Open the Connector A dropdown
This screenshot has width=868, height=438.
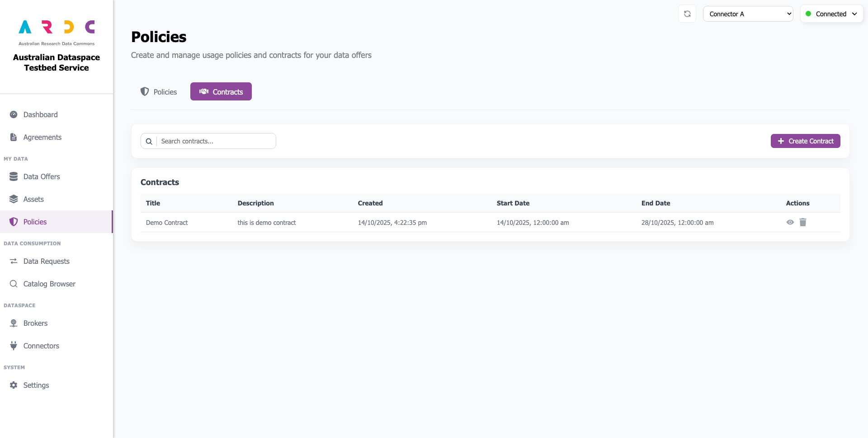point(748,14)
